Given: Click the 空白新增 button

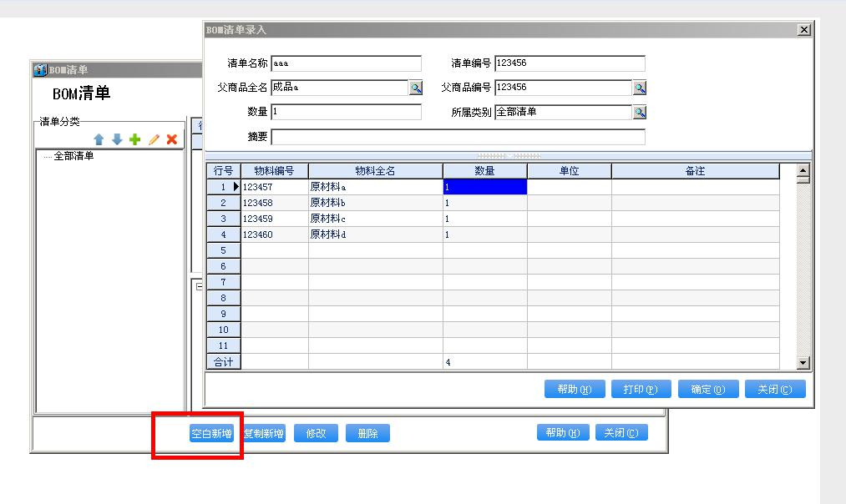Looking at the screenshot, I should (212, 434).
